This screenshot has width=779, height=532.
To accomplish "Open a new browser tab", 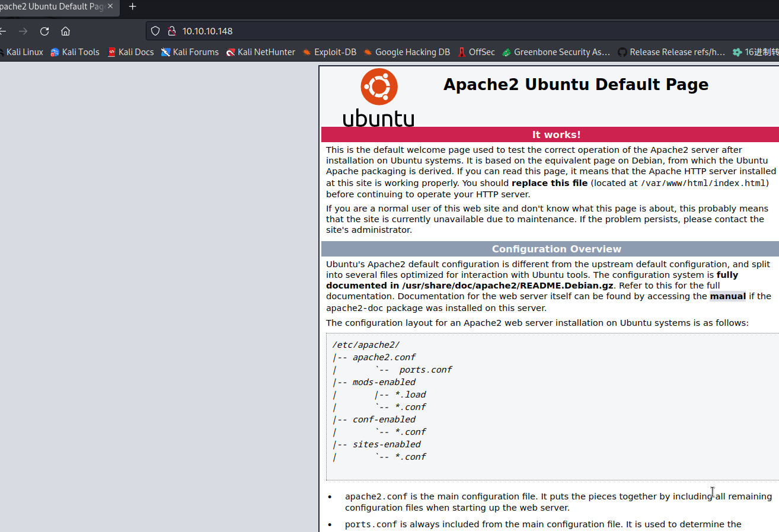I will 132,7.
